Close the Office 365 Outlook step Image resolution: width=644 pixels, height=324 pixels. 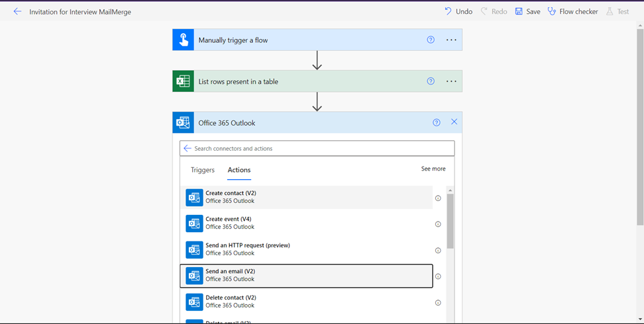454,122
